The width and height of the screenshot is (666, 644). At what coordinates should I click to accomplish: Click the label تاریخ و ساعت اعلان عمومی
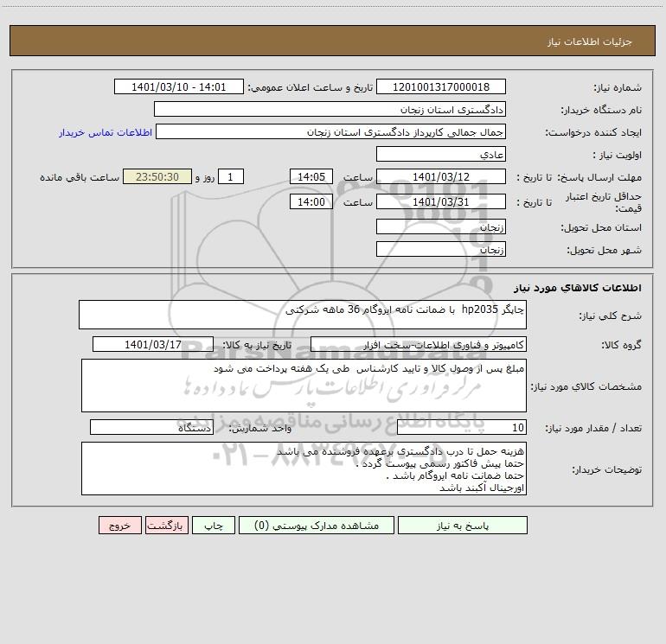click(311, 87)
